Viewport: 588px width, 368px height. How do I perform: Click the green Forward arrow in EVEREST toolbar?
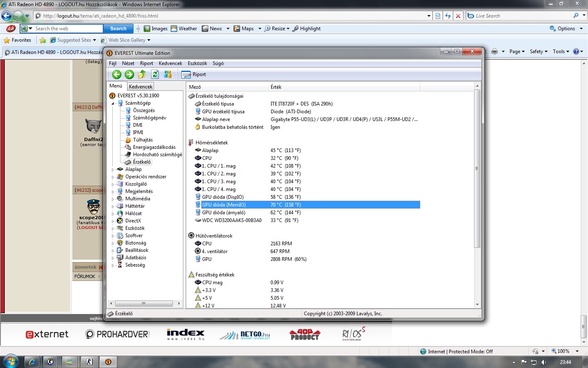click(129, 74)
